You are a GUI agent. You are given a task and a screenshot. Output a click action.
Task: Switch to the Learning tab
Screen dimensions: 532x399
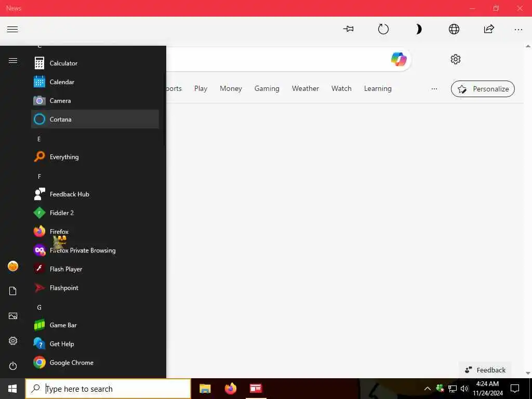[378, 88]
